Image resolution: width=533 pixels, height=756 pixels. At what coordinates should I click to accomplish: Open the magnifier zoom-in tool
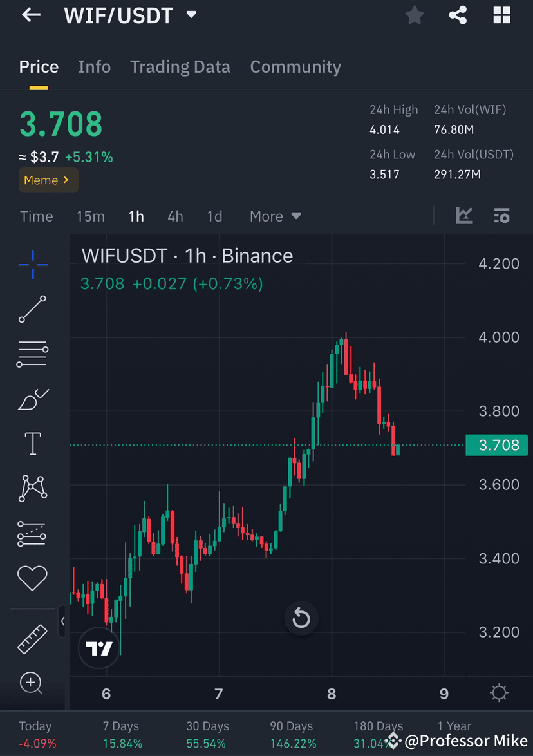pos(32,684)
